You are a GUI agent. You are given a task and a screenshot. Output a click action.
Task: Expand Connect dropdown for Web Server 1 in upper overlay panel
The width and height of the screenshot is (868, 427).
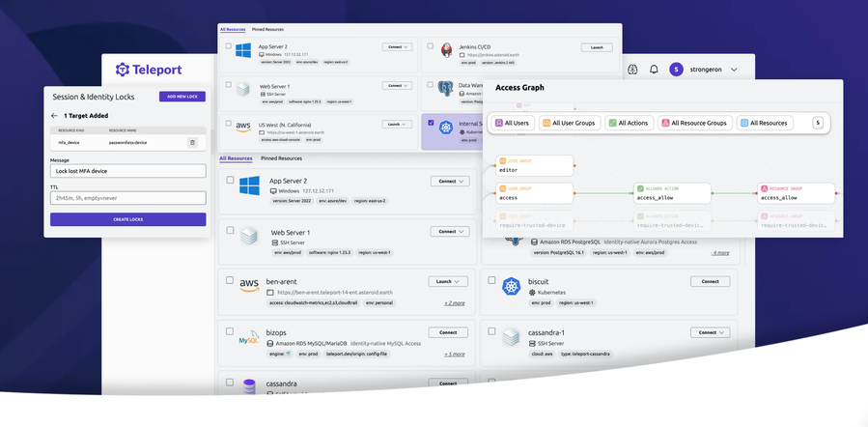coord(397,85)
